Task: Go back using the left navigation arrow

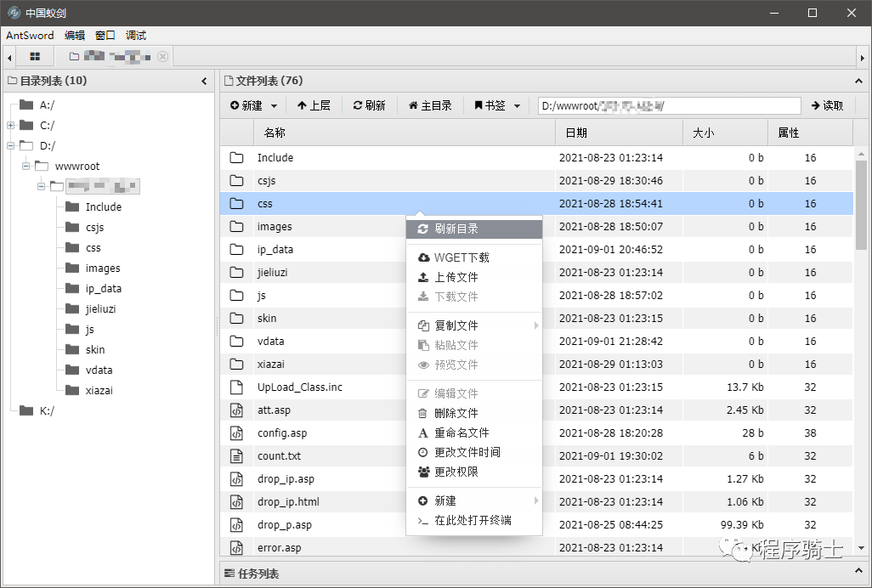Action: (x=8, y=55)
